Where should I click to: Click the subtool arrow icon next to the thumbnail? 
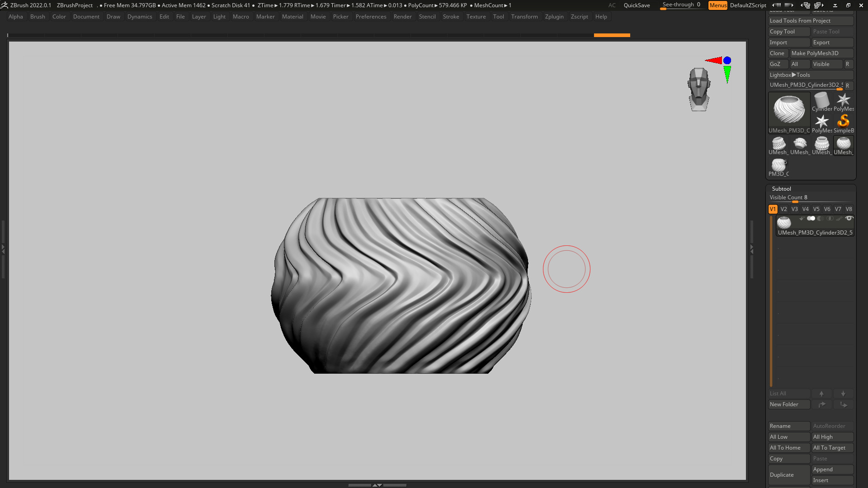pyautogui.click(x=802, y=219)
